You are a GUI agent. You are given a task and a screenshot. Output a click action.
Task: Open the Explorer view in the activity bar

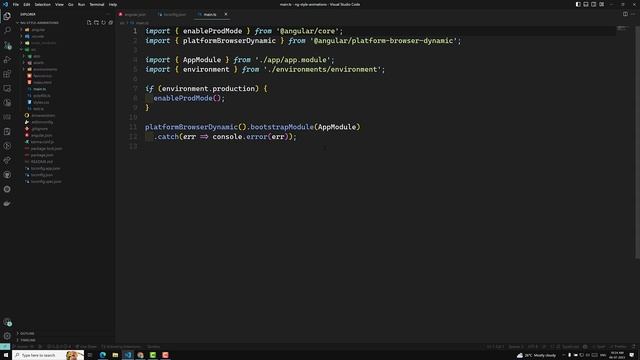[x=7, y=16]
